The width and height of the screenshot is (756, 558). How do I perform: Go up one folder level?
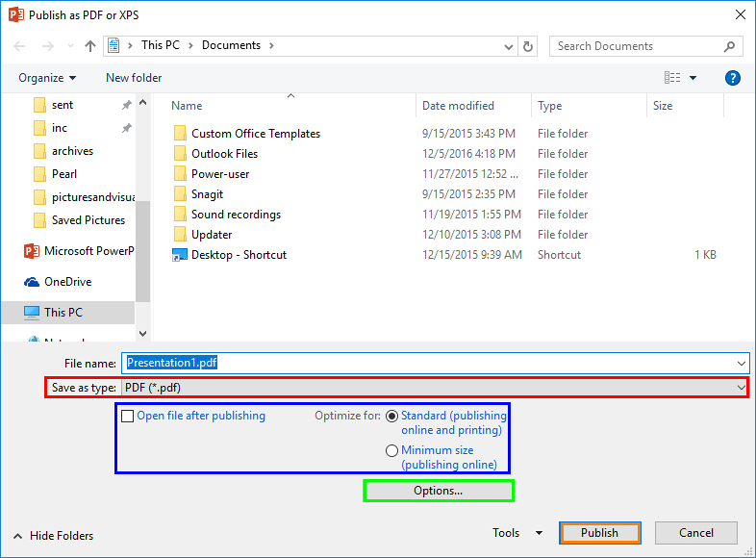point(90,46)
